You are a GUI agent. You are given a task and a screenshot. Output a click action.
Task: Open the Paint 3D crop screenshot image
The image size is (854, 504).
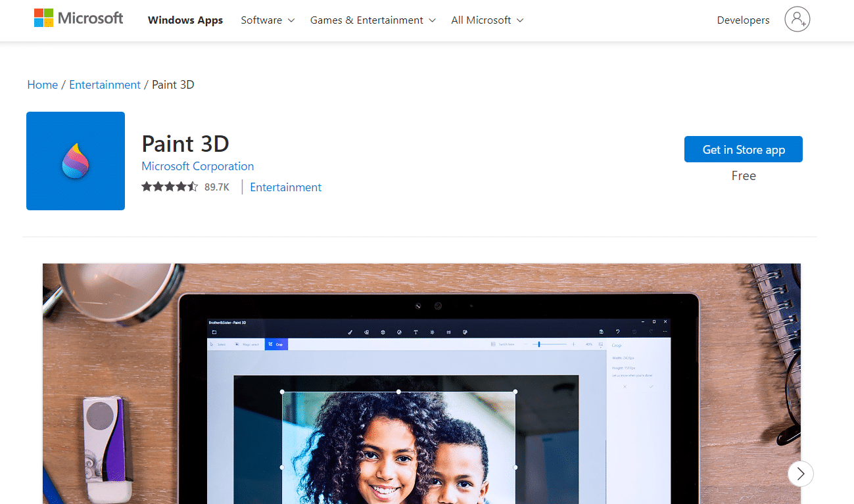(421, 384)
